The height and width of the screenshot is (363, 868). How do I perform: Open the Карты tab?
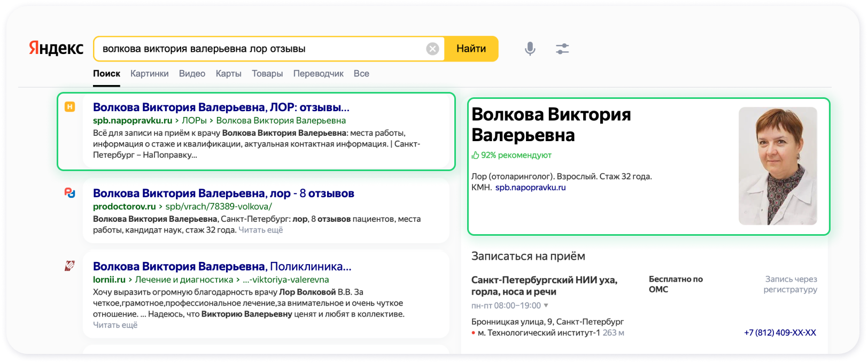[229, 74]
